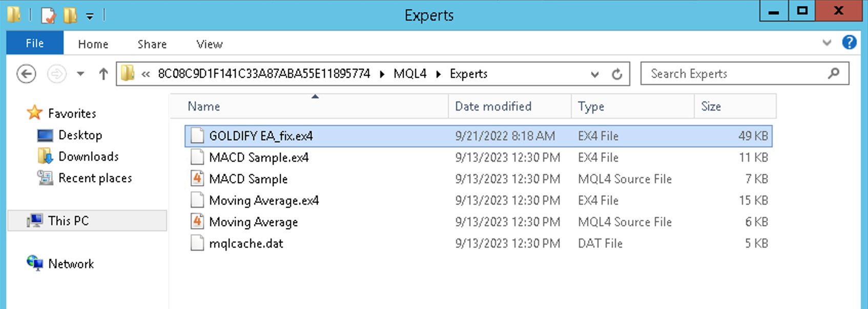868x309 pixels.
Task: Select the MACD Sample MQL4 source file
Action: point(249,179)
